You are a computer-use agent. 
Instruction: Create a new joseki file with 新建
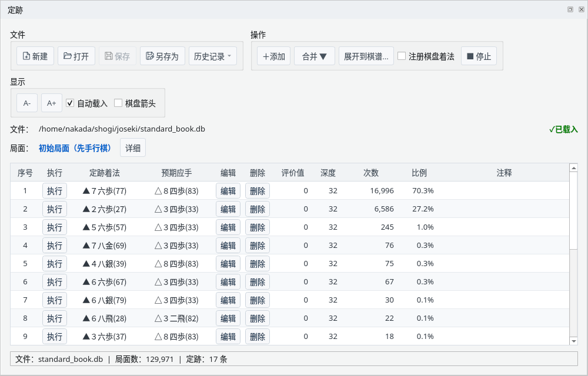coord(35,56)
